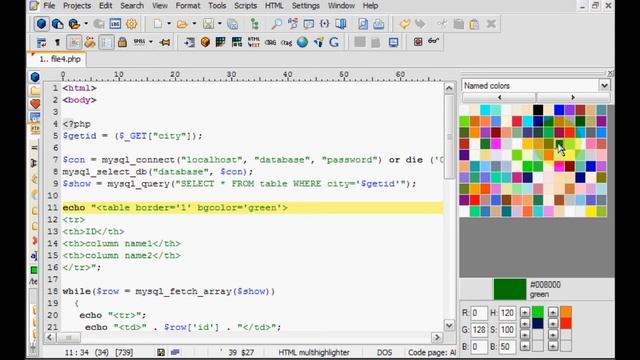The image size is (640, 360).
Task: Open the magnifier Find icon in toolbar
Action: tap(276, 24)
